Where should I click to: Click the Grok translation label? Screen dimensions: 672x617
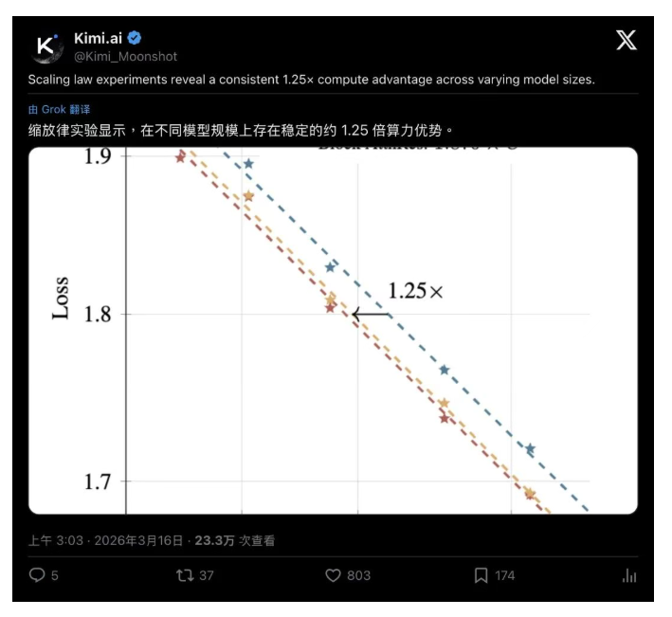coord(59,110)
